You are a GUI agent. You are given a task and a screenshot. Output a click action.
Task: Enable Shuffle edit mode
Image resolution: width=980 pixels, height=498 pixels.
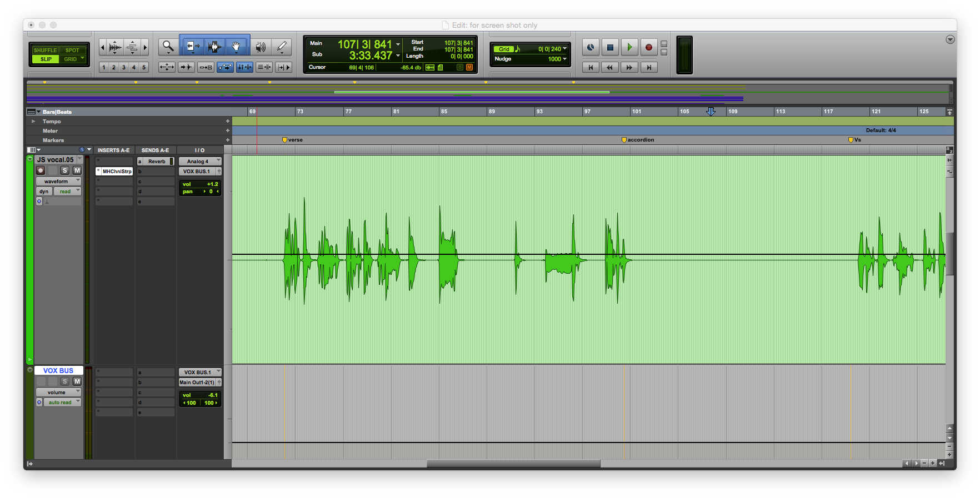point(46,50)
